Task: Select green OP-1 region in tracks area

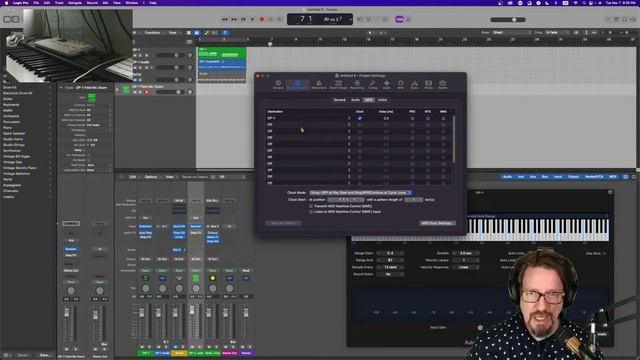Action: pos(222,53)
